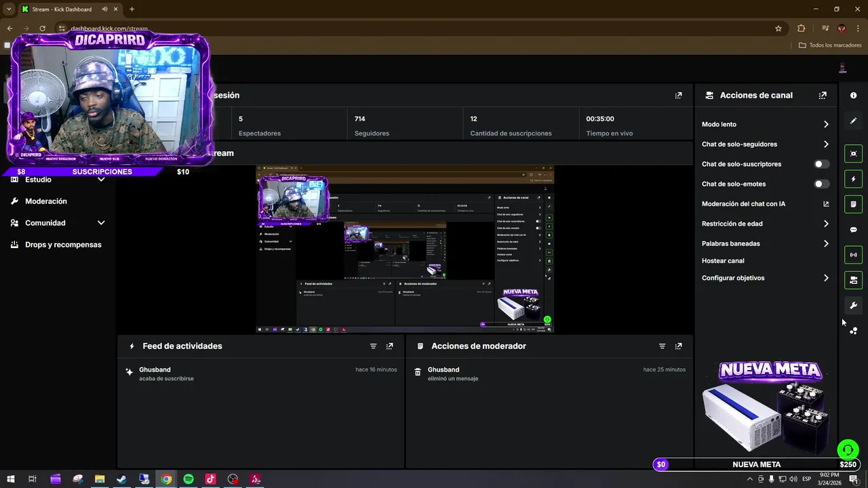The width and height of the screenshot is (868, 488).
Task: Pop out the Feed de actividades panel
Action: tap(389, 346)
